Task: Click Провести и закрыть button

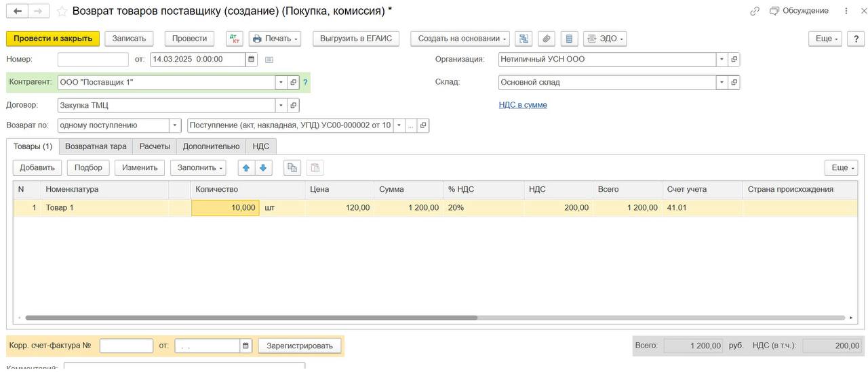Action: click(53, 39)
